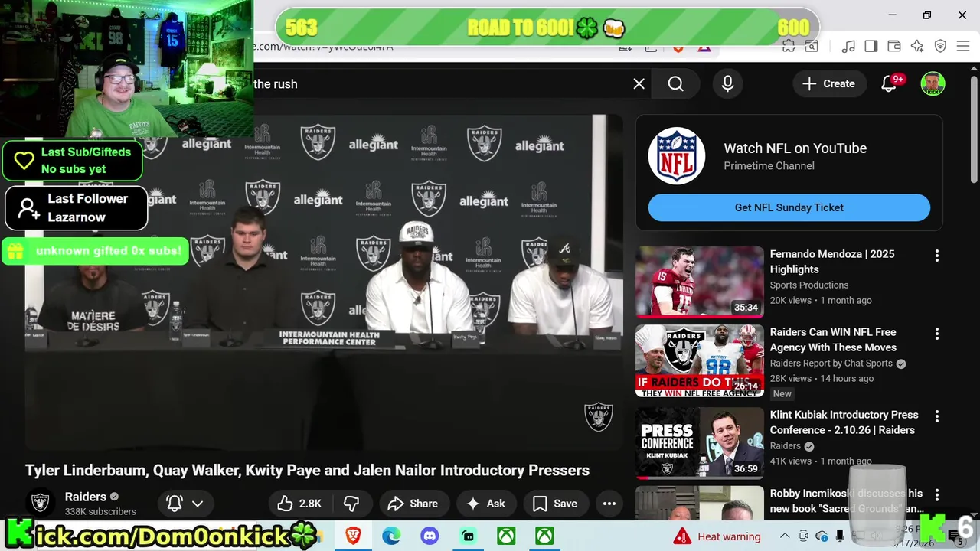Image resolution: width=980 pixels, height=551 pixels.
Task: Click the Heat warning weather alert
Action: (717, 536)
